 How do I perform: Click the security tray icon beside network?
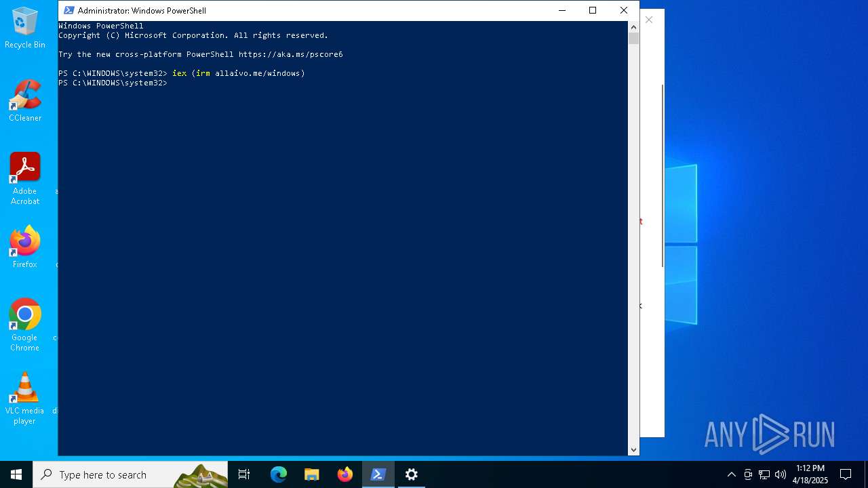click(748, 474)
